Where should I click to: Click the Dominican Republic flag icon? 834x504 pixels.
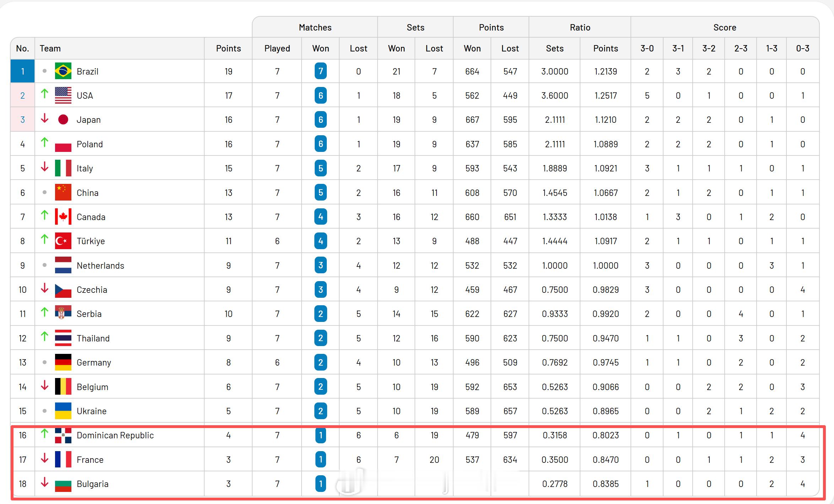(63, 435)
